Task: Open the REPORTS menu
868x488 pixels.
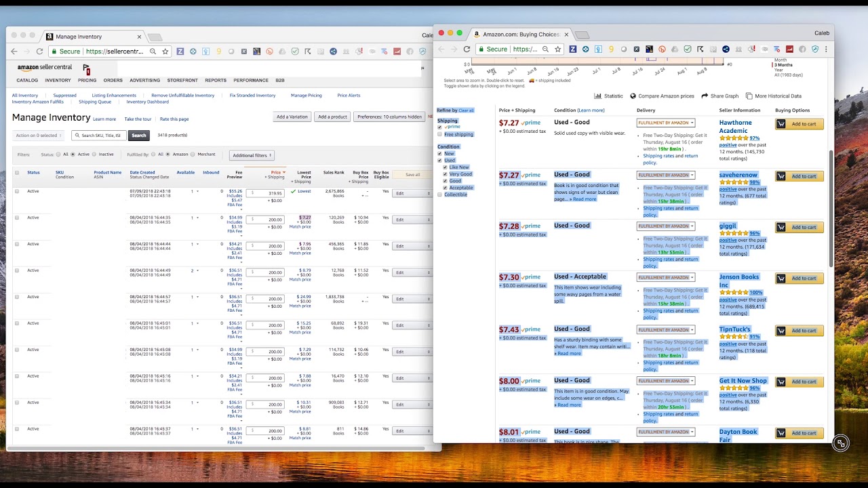Action: (216, 81)
